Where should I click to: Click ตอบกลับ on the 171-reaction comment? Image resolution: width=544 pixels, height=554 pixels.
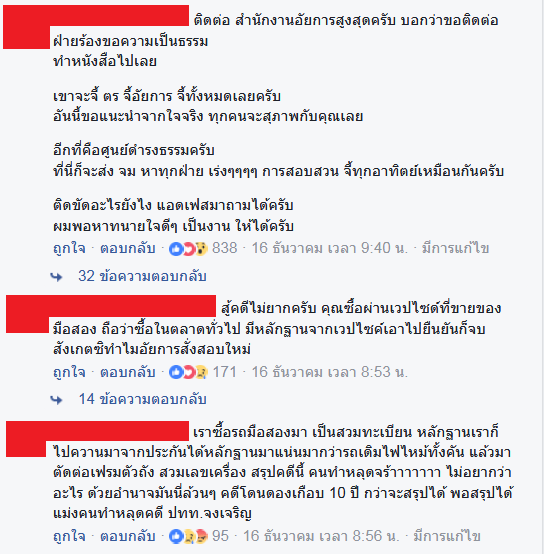128,372
